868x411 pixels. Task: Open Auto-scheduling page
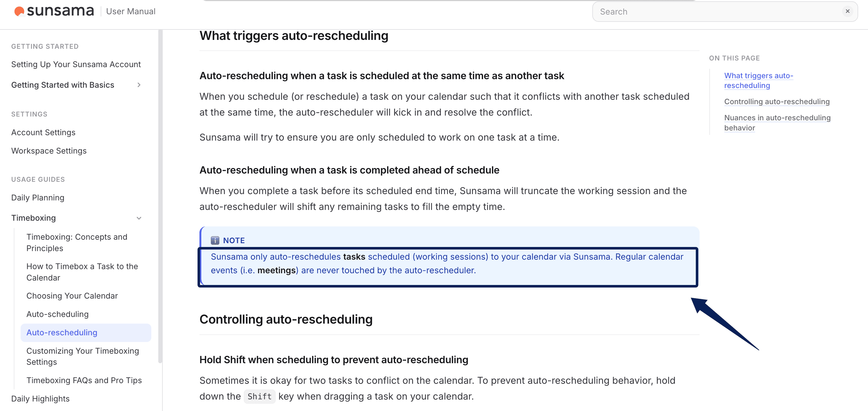[58, 314]
